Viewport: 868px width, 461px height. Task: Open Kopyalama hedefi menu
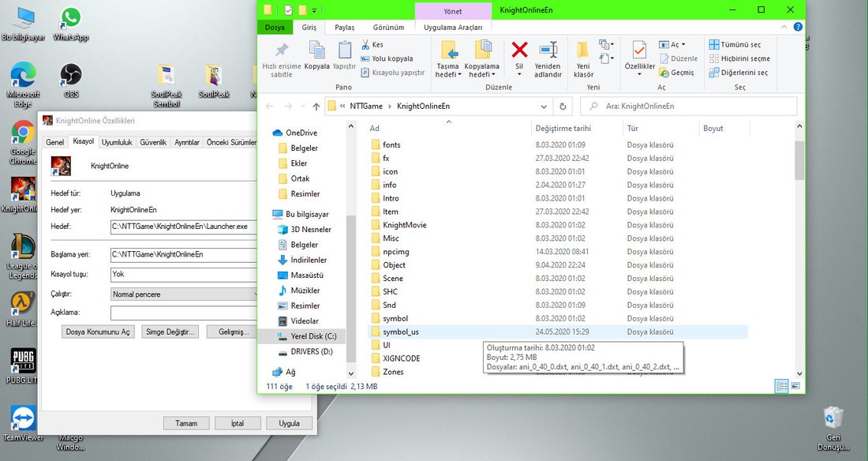(x=481, y=59)
